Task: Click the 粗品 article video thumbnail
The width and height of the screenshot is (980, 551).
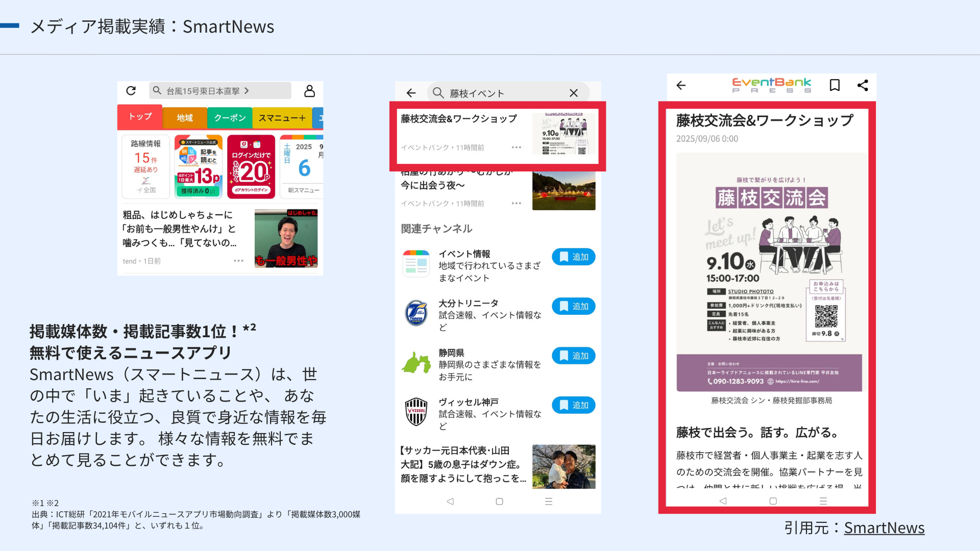Action: tap(286, 238)
